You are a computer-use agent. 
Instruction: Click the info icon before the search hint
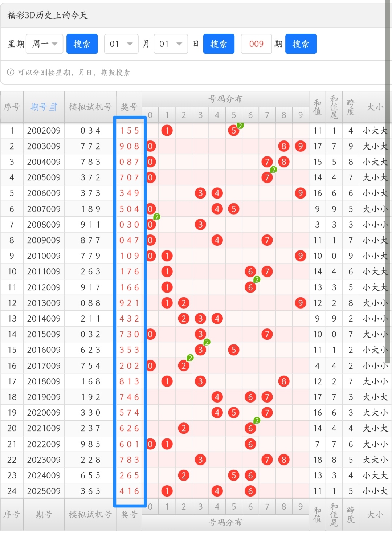pyautogui.click(x=11, y=72)
